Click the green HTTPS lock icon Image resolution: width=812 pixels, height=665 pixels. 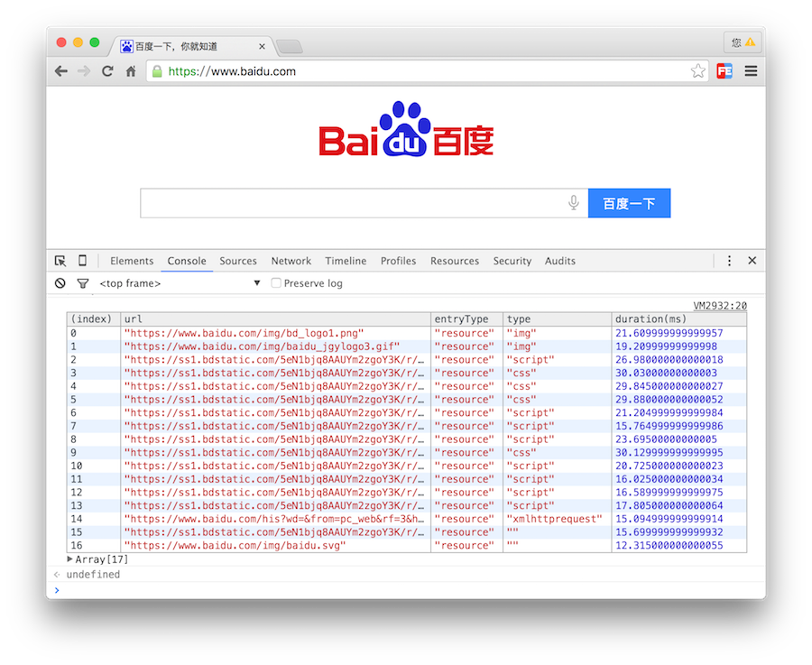coord(157,71)
